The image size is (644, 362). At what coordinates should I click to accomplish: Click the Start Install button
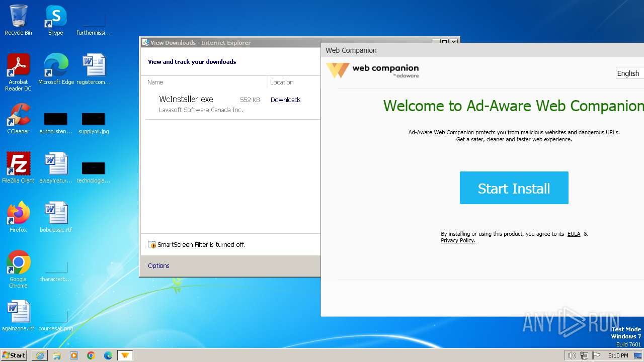514,188
